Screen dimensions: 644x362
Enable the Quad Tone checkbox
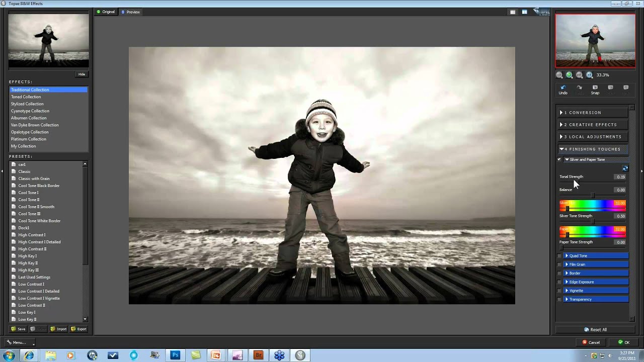click(559, 256)
